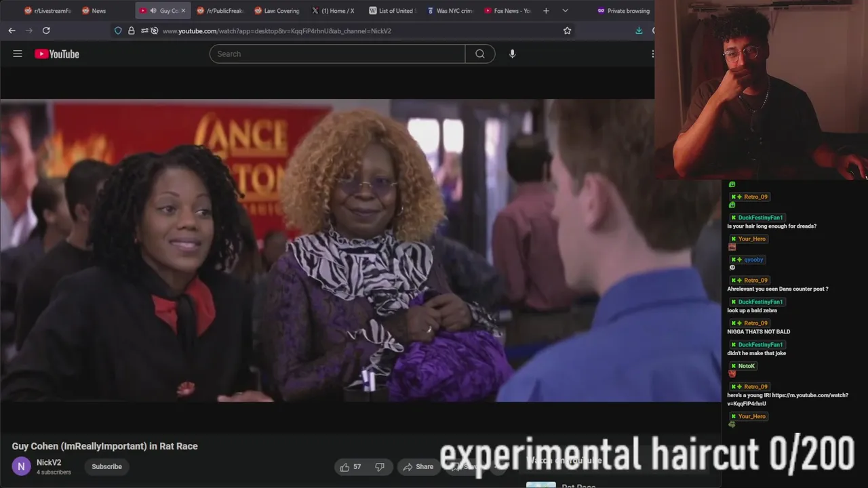Image resolution: width=868 pixels, height=488 pixels.
Task: Expand the list all tabs chevron
Action: coord(565,11)
